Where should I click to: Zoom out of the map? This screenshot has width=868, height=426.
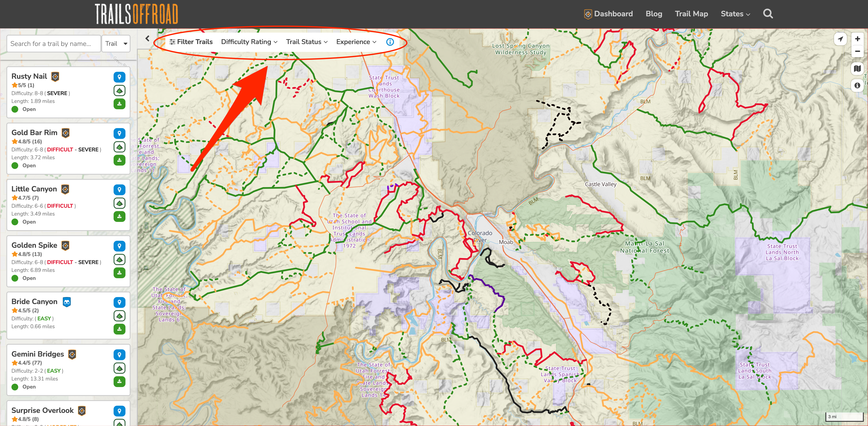pyautogui.click(x=857, y=51)
